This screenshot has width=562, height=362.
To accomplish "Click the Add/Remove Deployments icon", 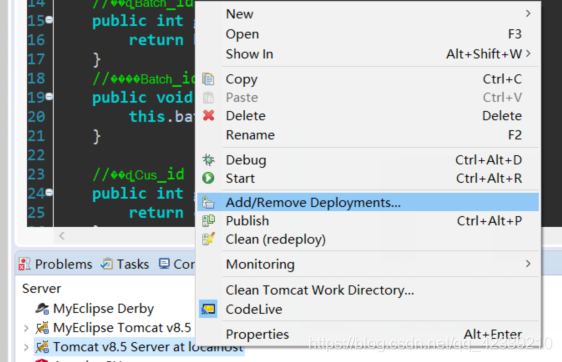I will pyautogui.click(x=208, y=202).
